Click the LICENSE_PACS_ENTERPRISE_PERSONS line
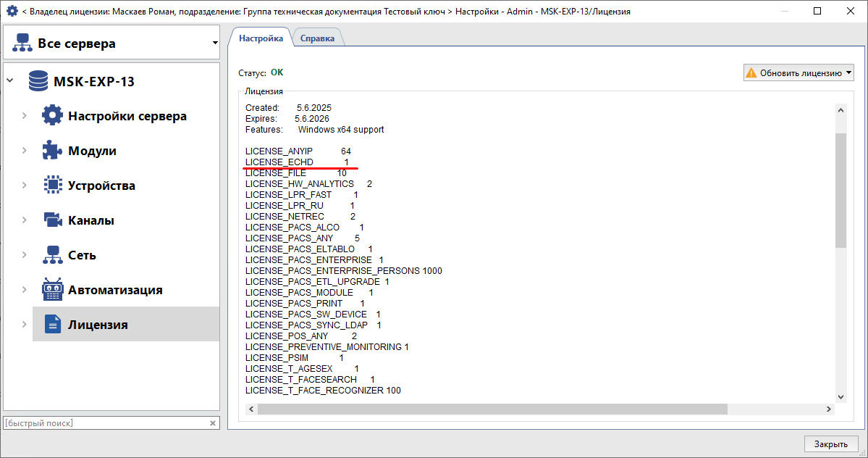868x458 pixels. (344, 271)
